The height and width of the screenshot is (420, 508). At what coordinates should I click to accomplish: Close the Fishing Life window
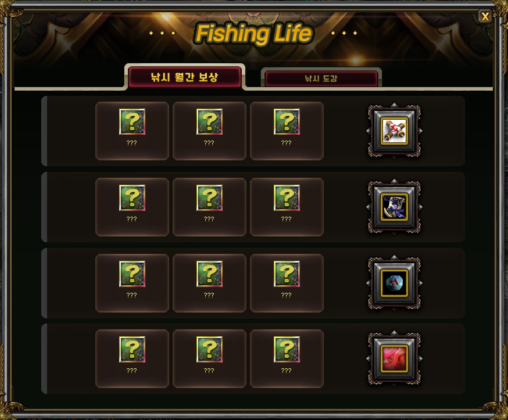point(485,16)
